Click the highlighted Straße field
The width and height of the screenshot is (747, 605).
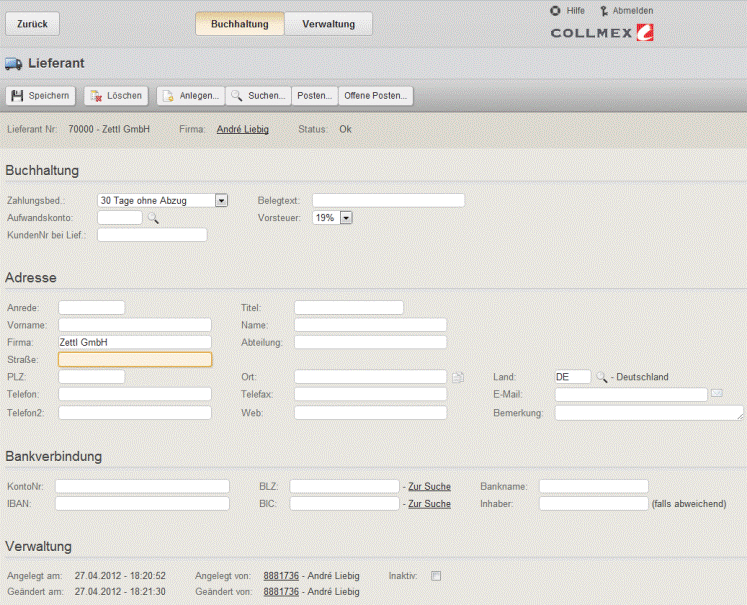(x=135, y=360)
